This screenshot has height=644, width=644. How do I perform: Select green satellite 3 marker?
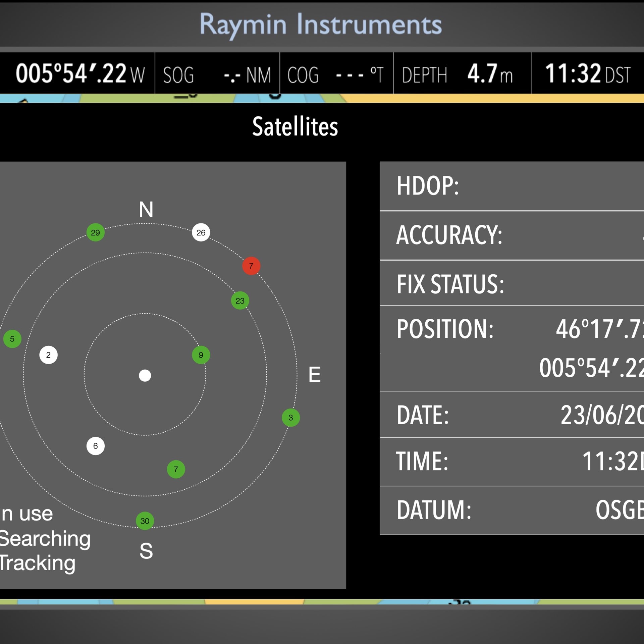pyautogui.click(x=291, y=418)
